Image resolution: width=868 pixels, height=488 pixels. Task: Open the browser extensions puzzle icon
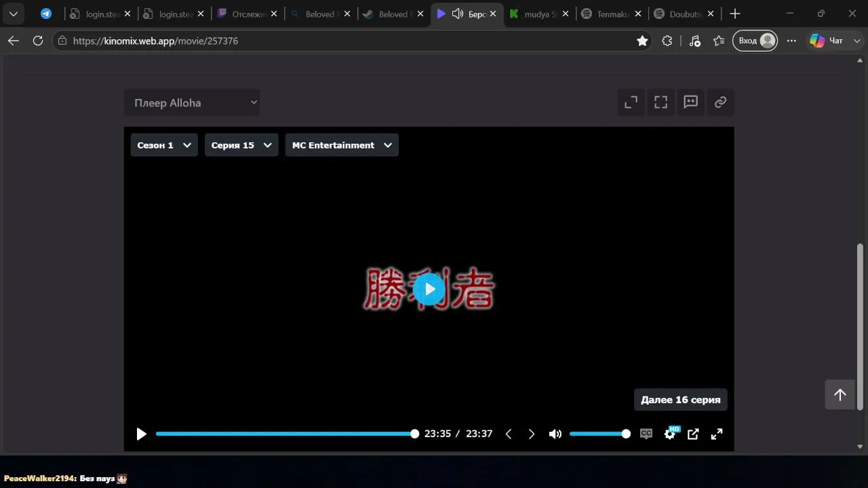click(667, 41)
